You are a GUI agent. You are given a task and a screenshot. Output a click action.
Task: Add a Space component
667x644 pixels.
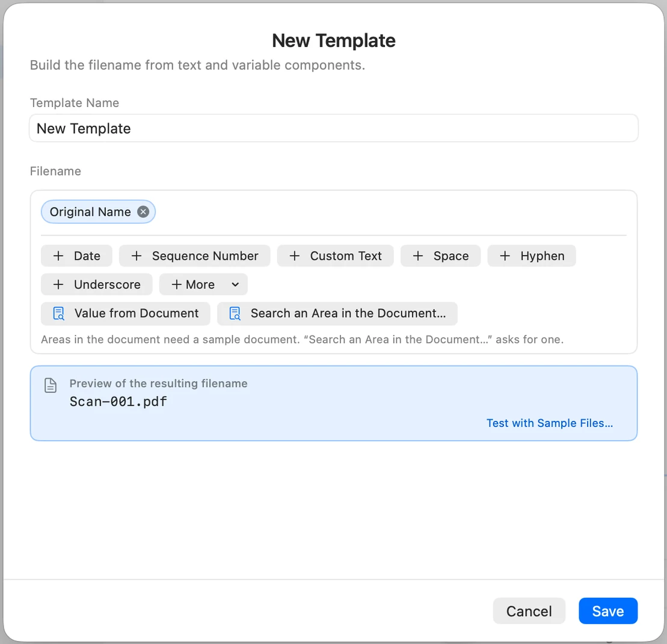(x=440, y=256)
